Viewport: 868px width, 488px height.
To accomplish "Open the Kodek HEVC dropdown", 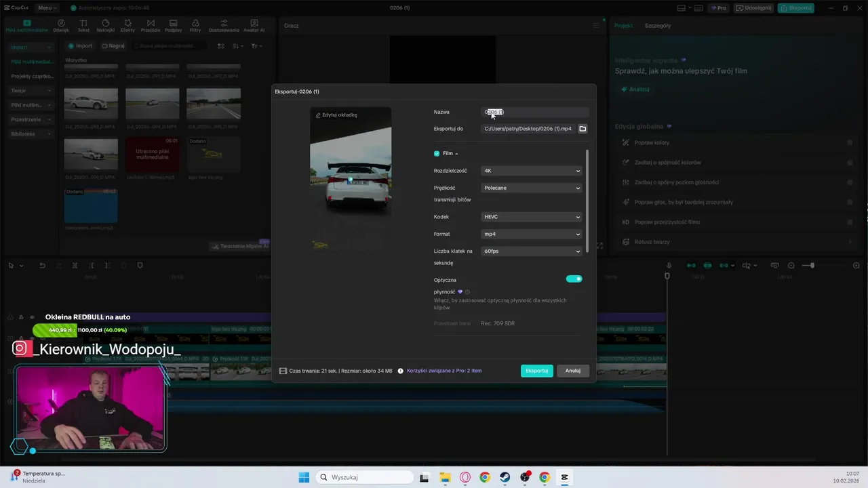I will 532,217.
